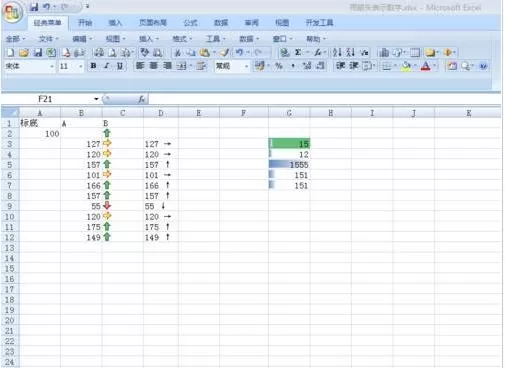Open the Paste options dropdown arrow
Image resolution: width=505 pixels, height=368 pixels.
pyautogui.click(x=214, y=52)
